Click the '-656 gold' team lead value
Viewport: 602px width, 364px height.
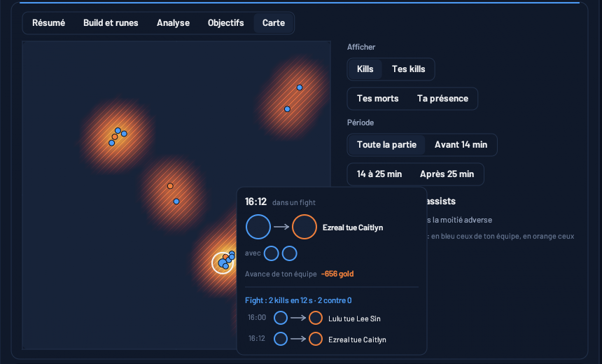point(337,274)
